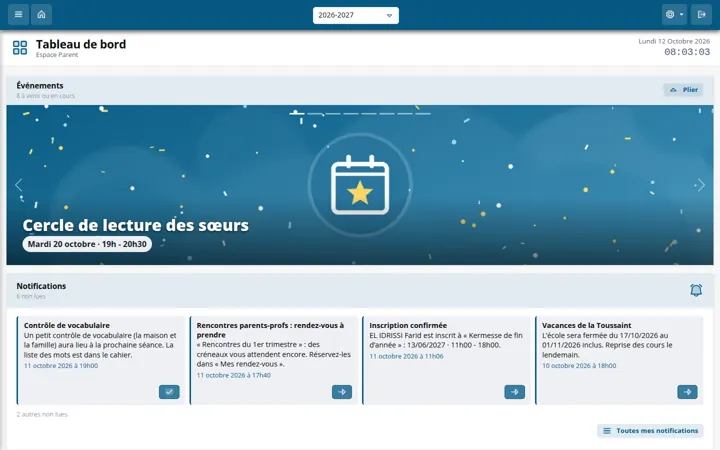Jump to the second carousel slide indicator
This screenshot has height=450, width=720.
click(315, 113)
